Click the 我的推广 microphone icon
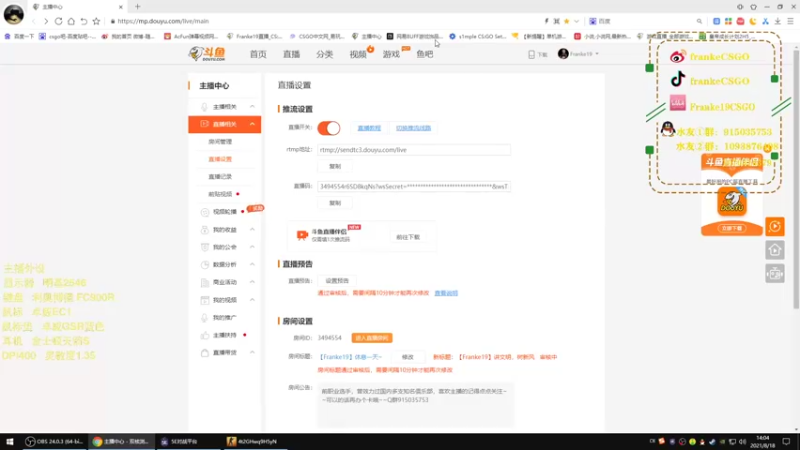This screenshot has width=800, height=450. 205,317
